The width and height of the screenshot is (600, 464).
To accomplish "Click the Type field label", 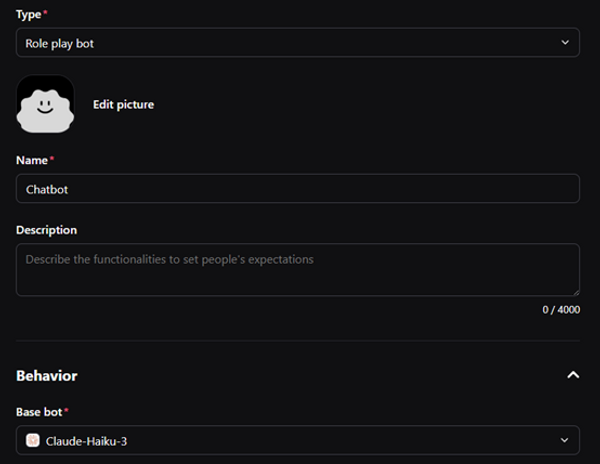I will click(29, 15).
